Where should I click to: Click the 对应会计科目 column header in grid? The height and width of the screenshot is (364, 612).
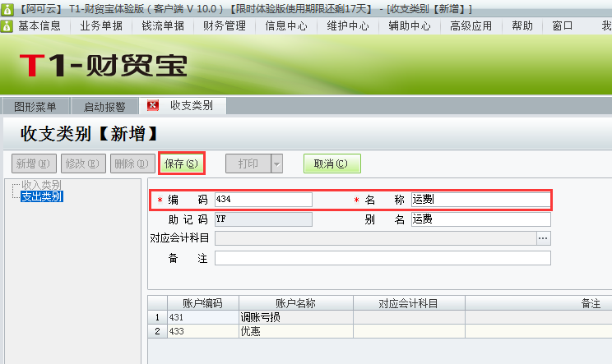point(409,303)
